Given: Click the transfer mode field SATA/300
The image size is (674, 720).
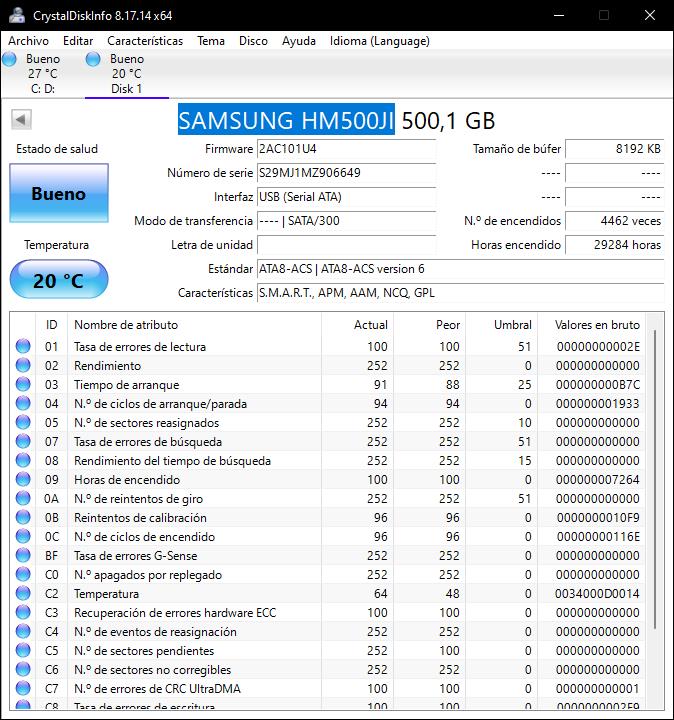Looking at the screenshot, I should point(346,221).
